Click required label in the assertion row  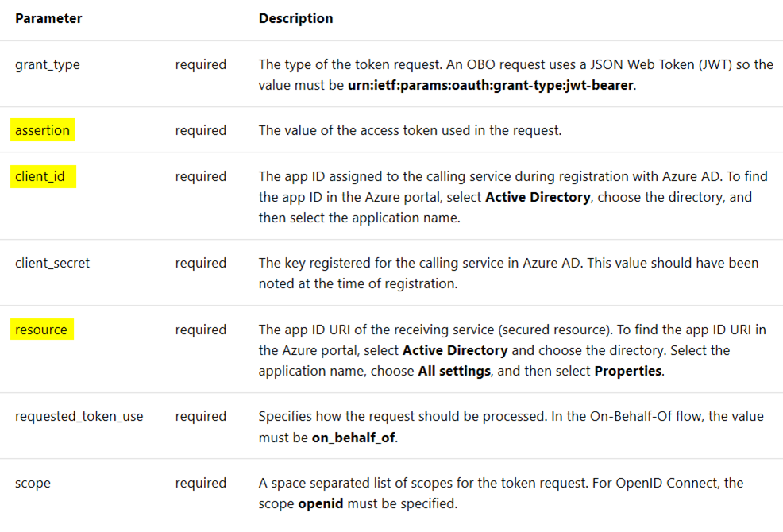201,130
